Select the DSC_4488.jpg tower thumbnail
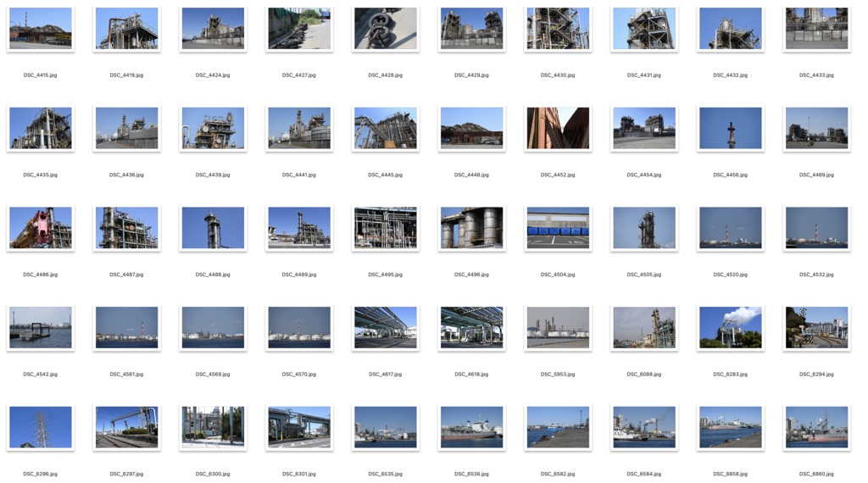Screen dimensions: 868x483 pyautogui.click(x=213, y=228)
